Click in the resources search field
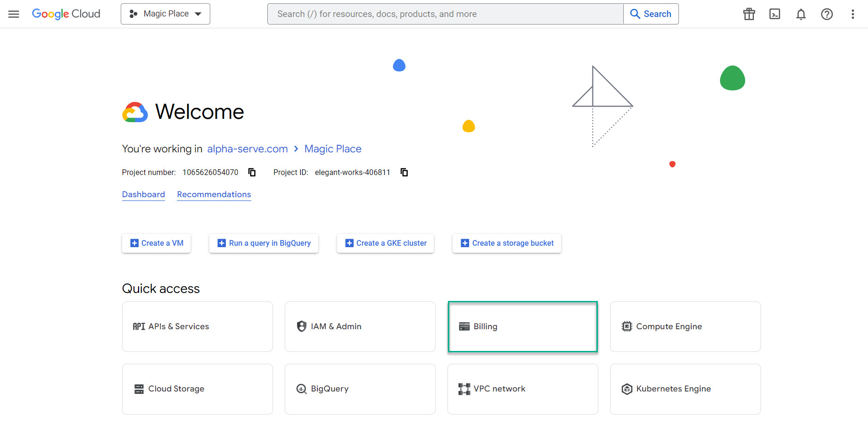The image size is (868, 433). pyautogui.click(x=445, y=14)
